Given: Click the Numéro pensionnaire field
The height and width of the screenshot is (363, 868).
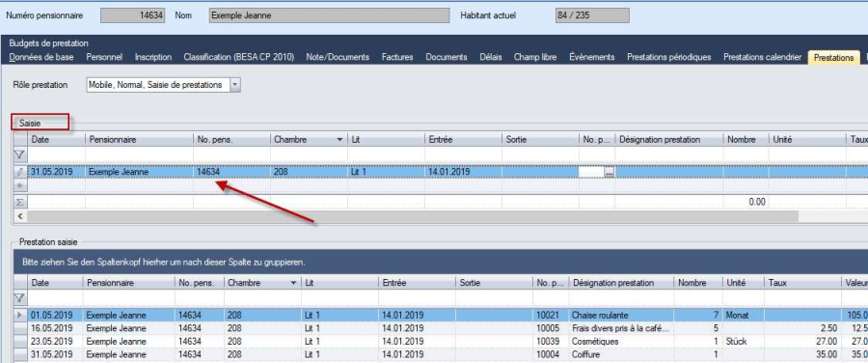Looking at the screenshot, I should coord(132,15).
